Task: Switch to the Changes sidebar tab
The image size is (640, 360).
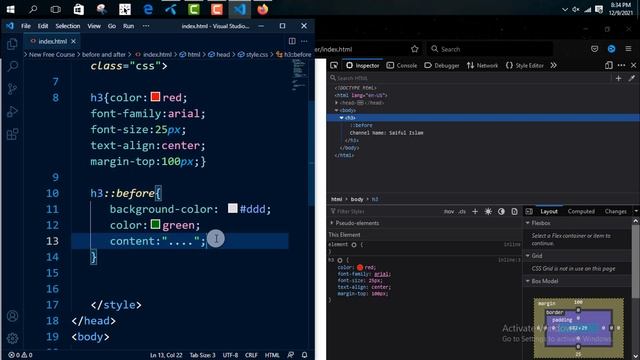Action: pyautogui.click(x=616, y=211)
